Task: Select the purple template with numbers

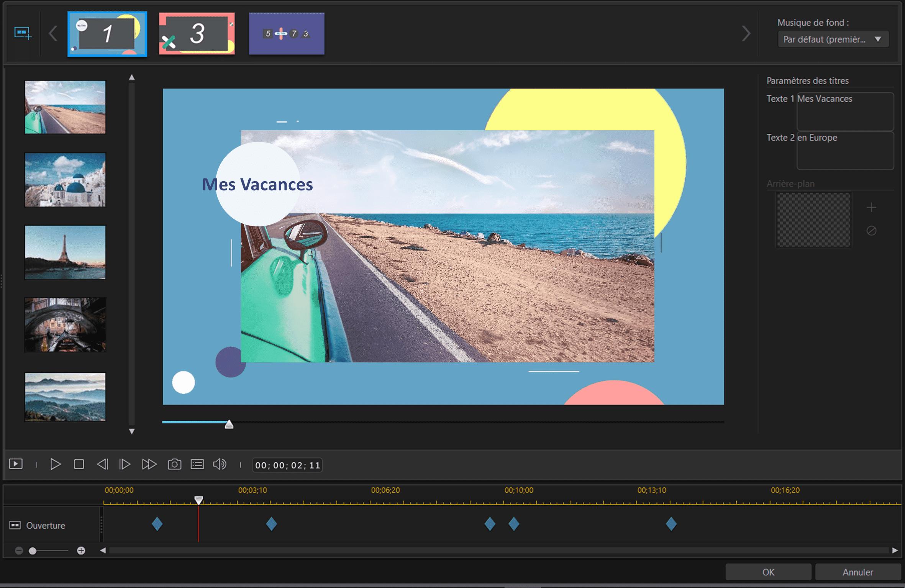Action: 286,34
